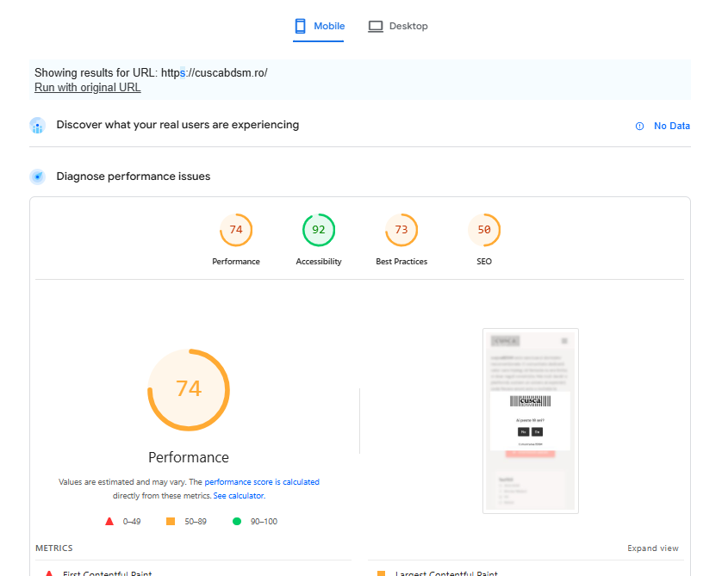Click Expand view for metrics
This screenshot has width=728, height=576.
click(x=652, y=548)
